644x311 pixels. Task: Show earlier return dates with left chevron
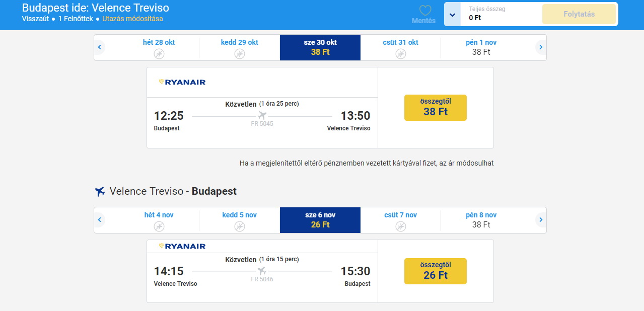[100, 220]
